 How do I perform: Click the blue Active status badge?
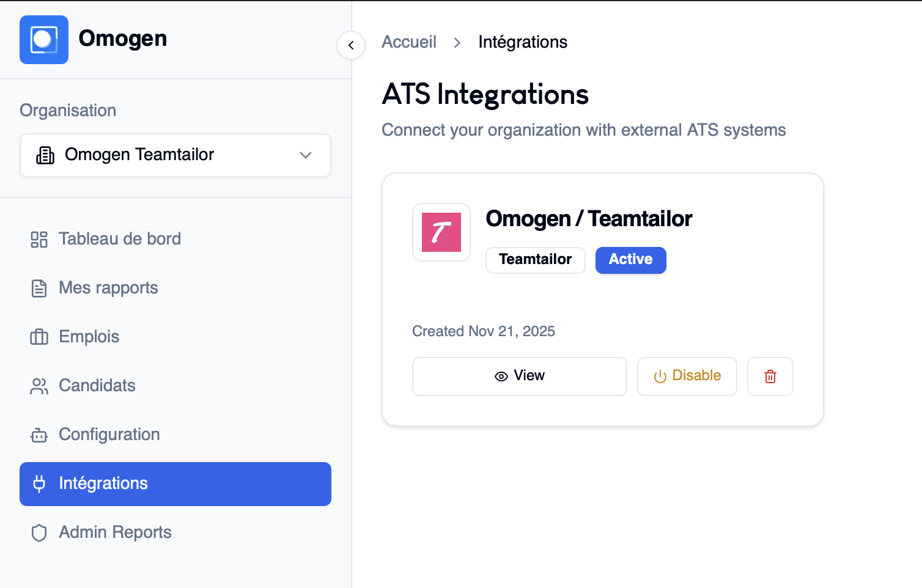[x=630, y=260]
